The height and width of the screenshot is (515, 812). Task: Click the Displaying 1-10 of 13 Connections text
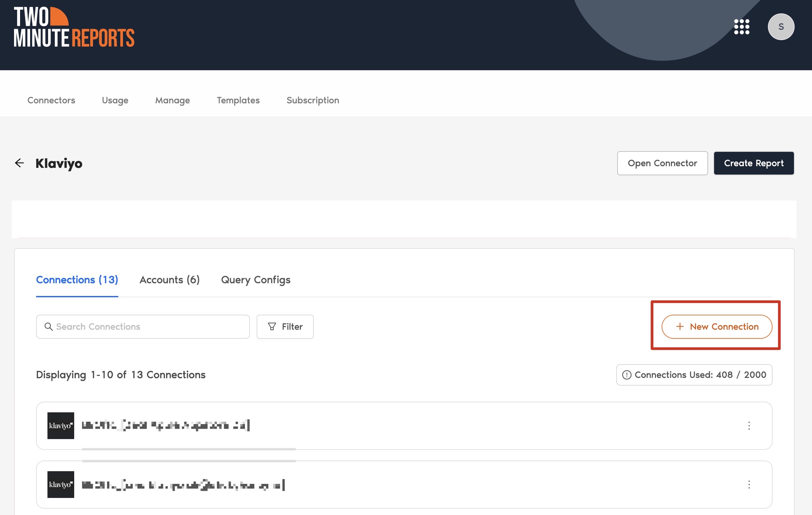click(121, 375)
